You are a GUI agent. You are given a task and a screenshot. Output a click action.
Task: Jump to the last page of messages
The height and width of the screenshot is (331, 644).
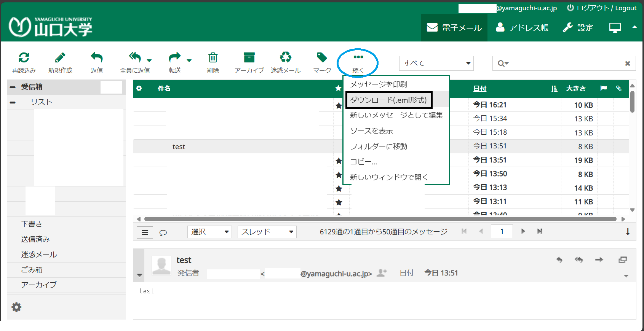click(540, 231)
